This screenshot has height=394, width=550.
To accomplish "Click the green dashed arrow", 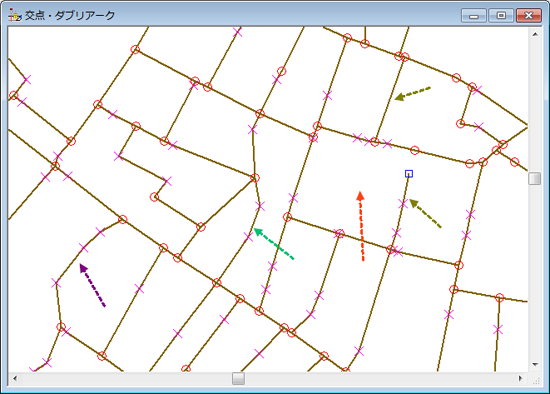I will (274, 243).
